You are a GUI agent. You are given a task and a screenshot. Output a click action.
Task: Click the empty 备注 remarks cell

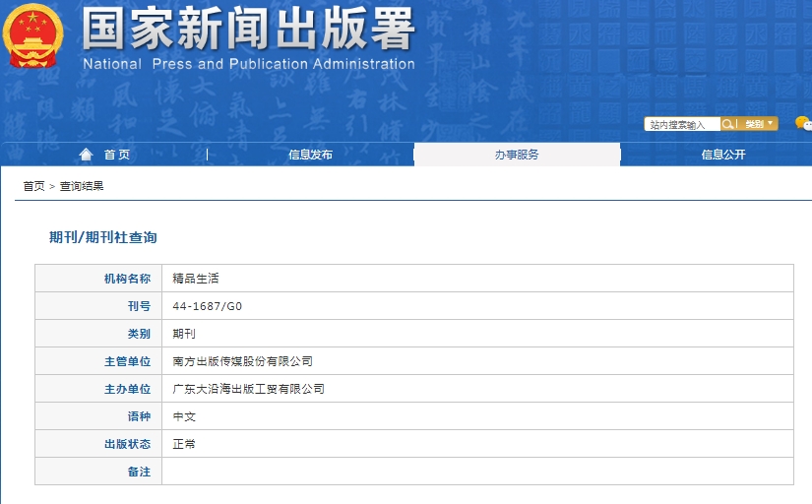coord(477,472)
